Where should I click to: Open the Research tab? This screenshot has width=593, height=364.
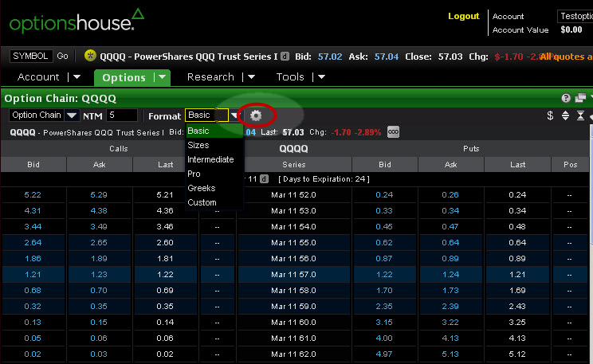210,77
